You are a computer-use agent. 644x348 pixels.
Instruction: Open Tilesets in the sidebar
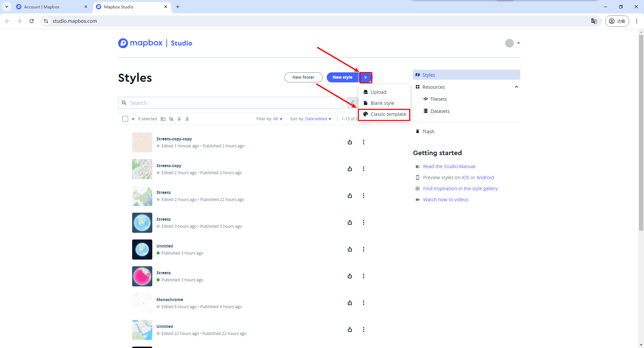438,99
